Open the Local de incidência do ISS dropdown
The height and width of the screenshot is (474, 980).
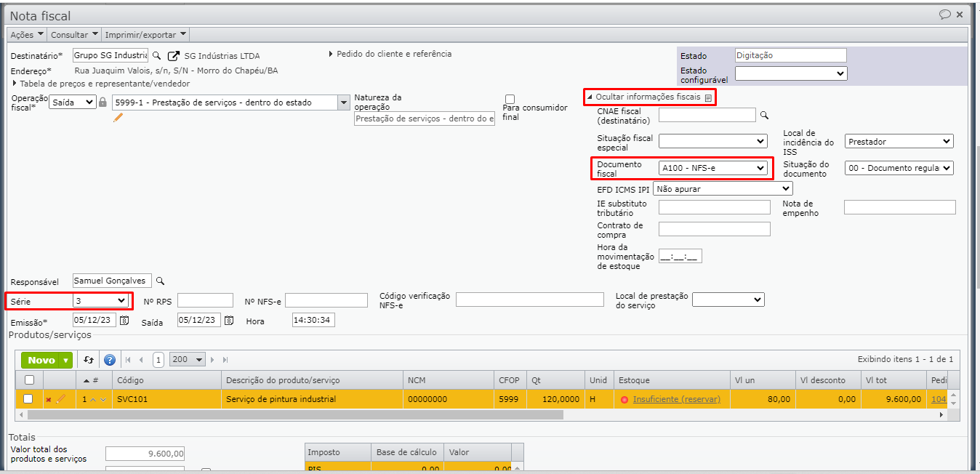[899, 141]
